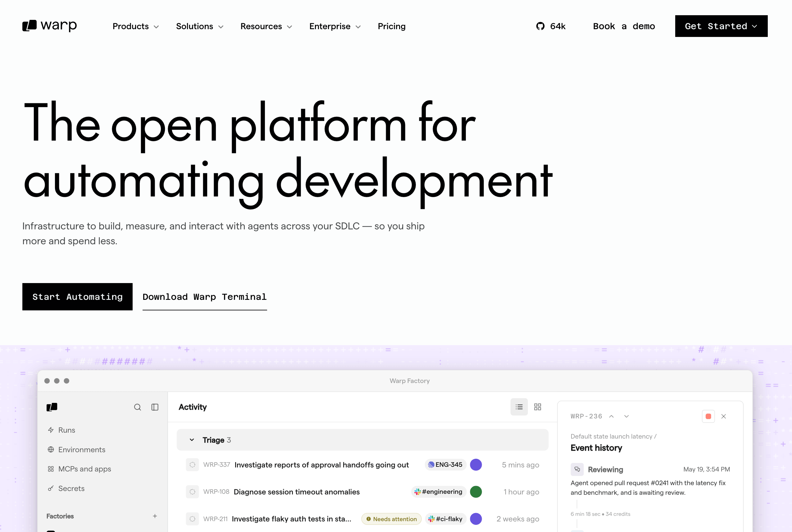Click the red stop button for WRP-236
The image size is (792, 532).
[x=708, y=416]
